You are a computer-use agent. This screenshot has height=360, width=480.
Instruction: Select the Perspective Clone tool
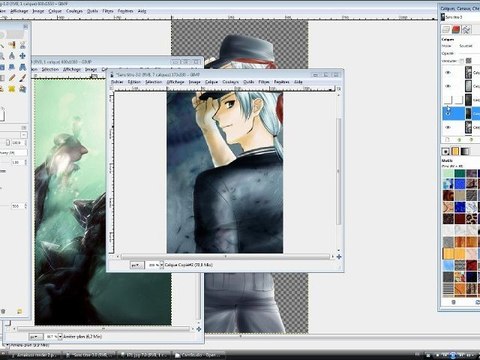[x=23, y=89]
